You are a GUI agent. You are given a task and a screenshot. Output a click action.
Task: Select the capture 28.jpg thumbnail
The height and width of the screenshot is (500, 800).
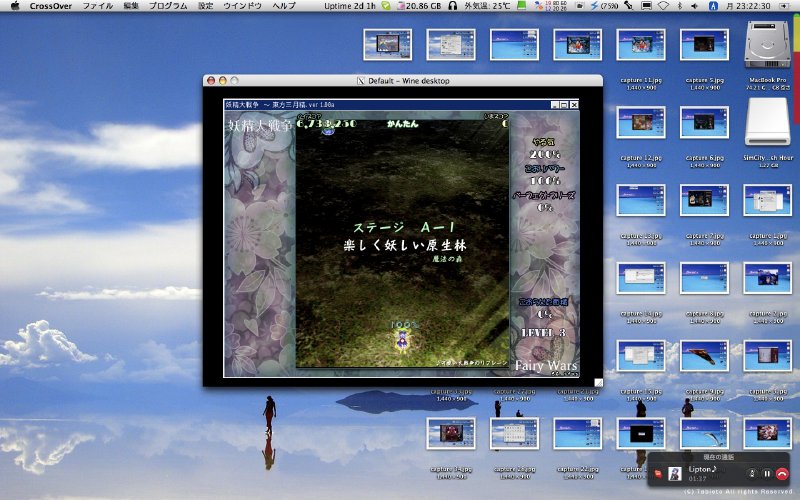514,434
